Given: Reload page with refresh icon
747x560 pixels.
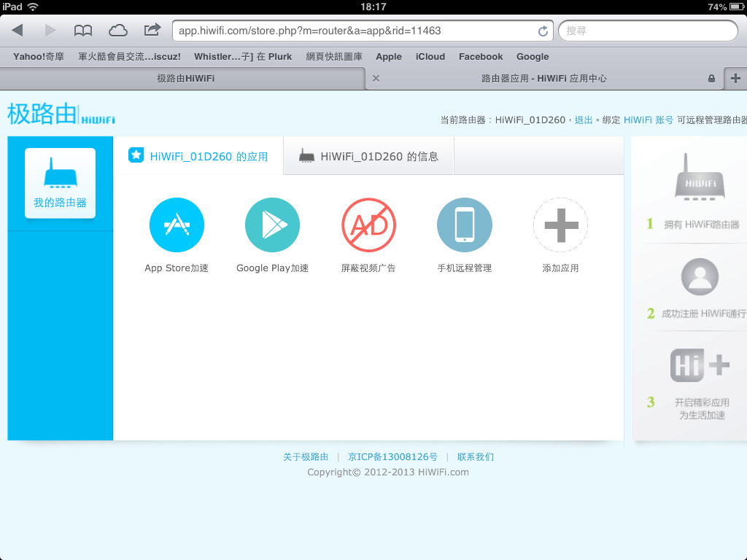Looking at the screenshot, I should pyautogui.click(x=543, y=31).
